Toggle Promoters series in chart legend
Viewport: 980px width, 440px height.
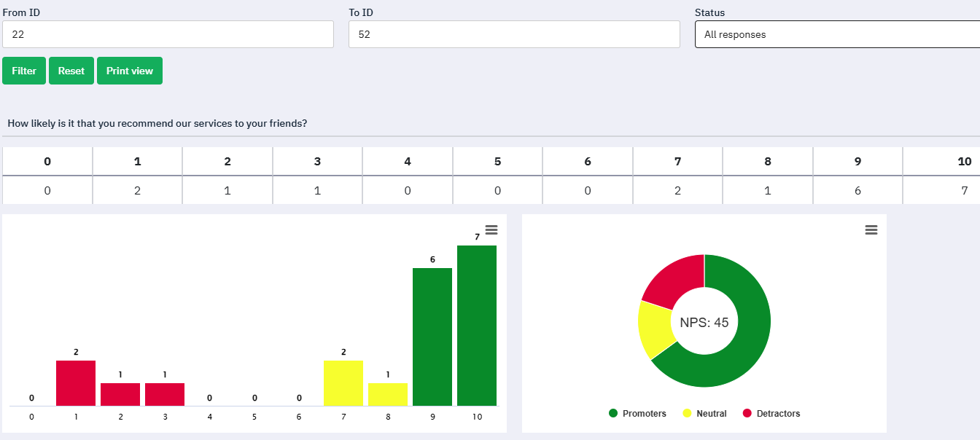(637, 414)
